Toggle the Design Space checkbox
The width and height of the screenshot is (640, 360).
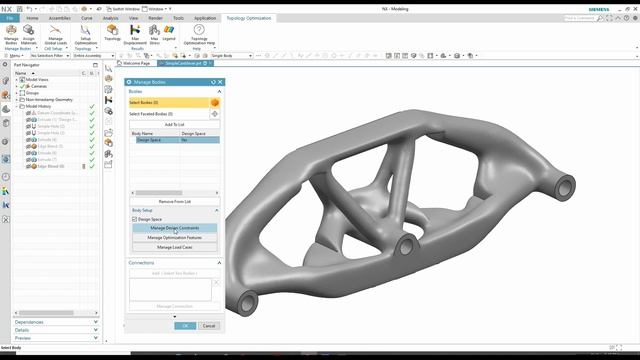pos(134,219)
